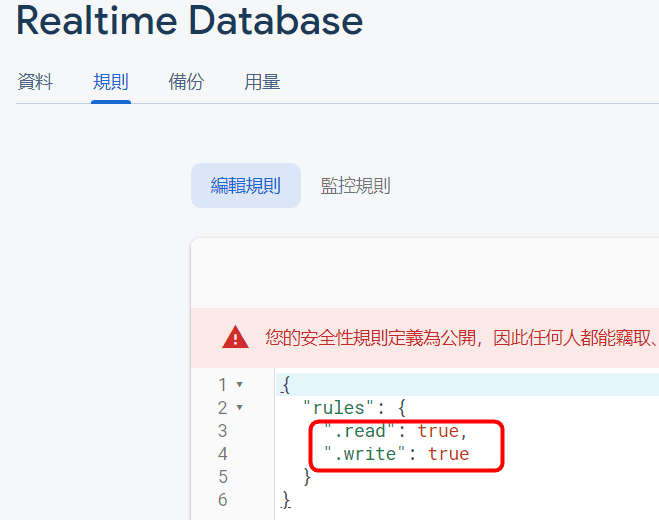
Task: Click line number 6 in the gutter
Action: click(x=222, y=500)
